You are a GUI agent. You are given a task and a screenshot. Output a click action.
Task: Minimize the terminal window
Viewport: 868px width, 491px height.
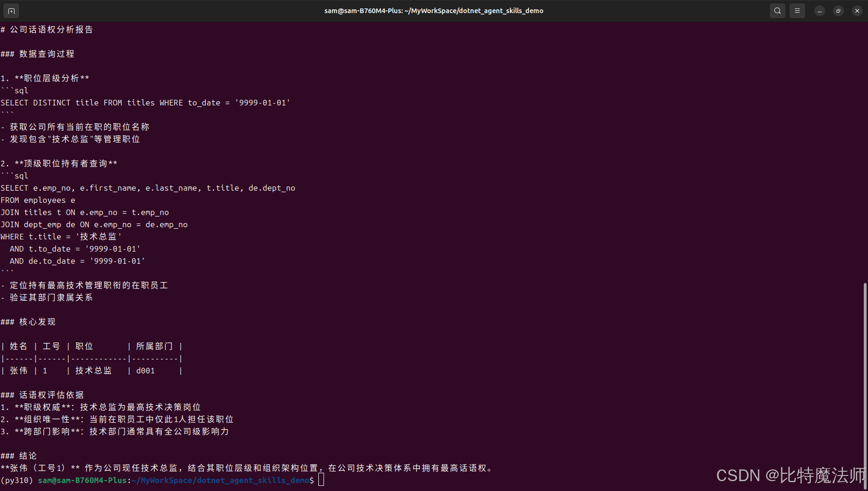pyautogui.click(x=820, y=11)
